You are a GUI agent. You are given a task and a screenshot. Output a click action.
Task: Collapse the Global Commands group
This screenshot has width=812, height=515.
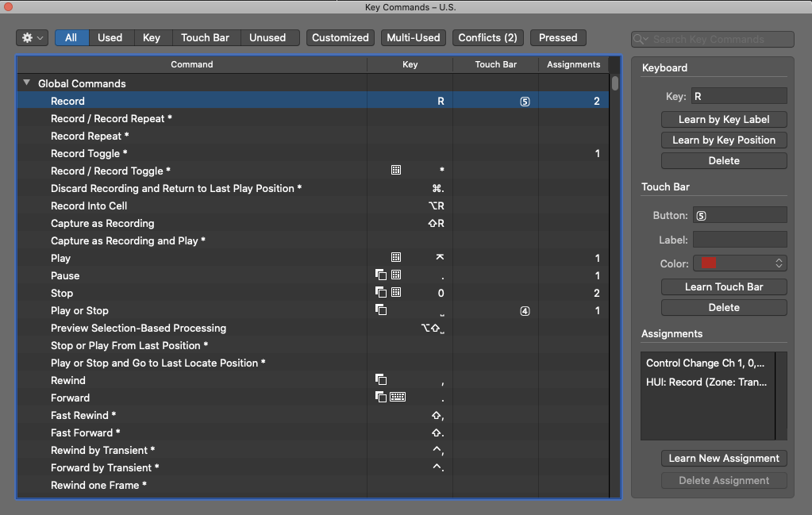[x=26, y=83]
